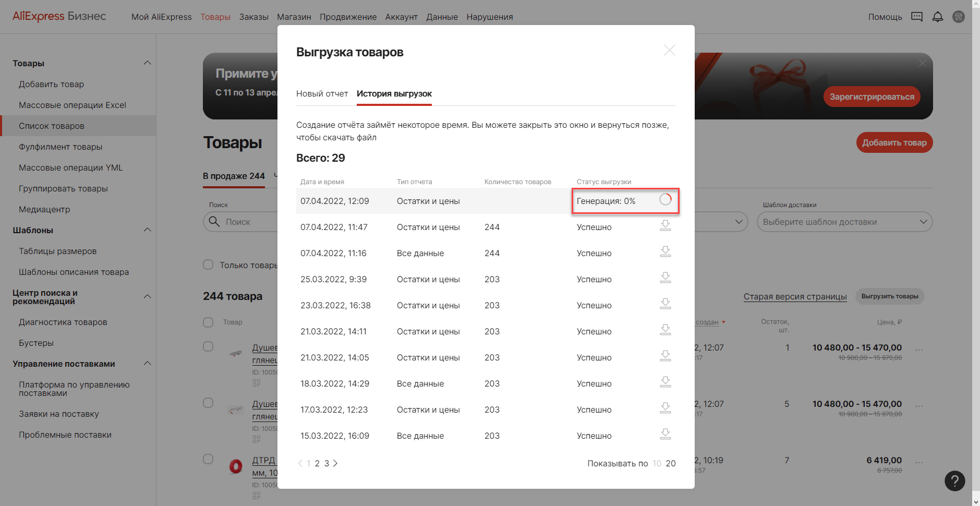Download the 25.03.2022, 9:39 report
The height and width of the screenshot is (506, 980).
click(x=666, y=278)
